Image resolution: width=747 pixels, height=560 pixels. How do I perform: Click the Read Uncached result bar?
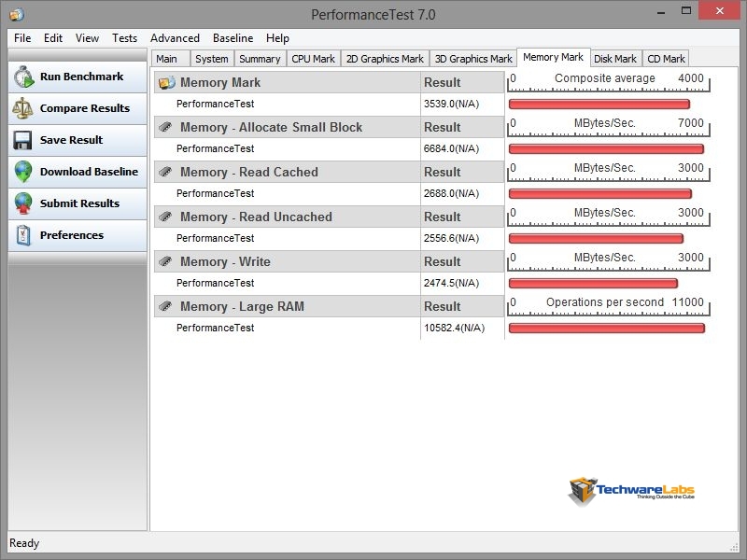pos(597,238)
